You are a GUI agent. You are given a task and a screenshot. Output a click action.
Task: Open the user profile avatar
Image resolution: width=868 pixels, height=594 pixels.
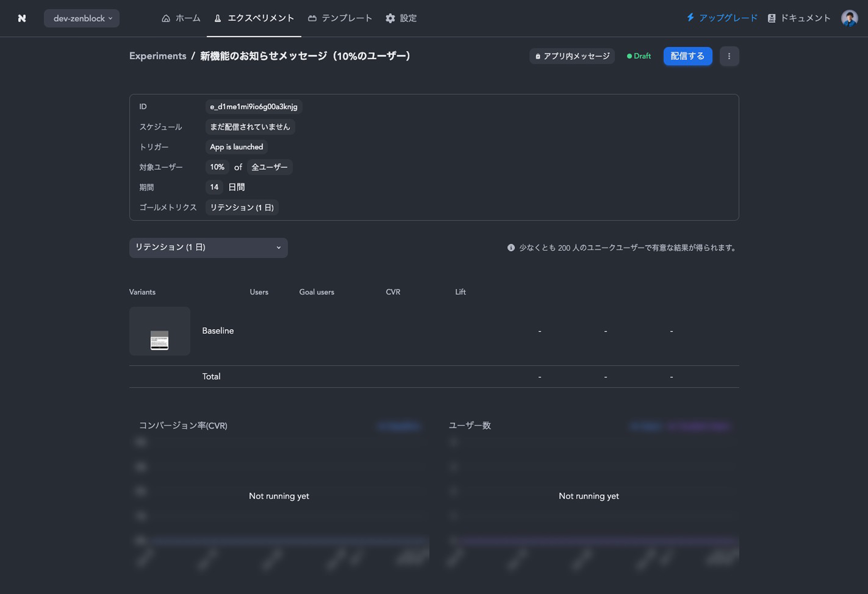point(849,18)
